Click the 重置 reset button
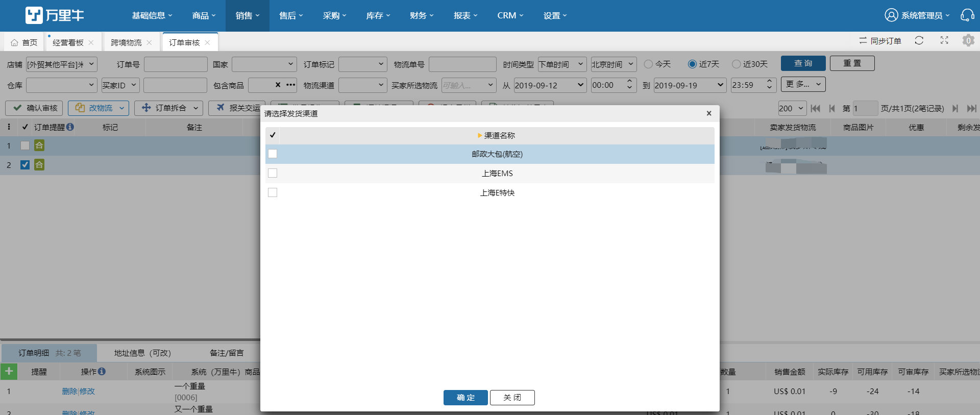The image size is (980, 415). coord(852,63)
